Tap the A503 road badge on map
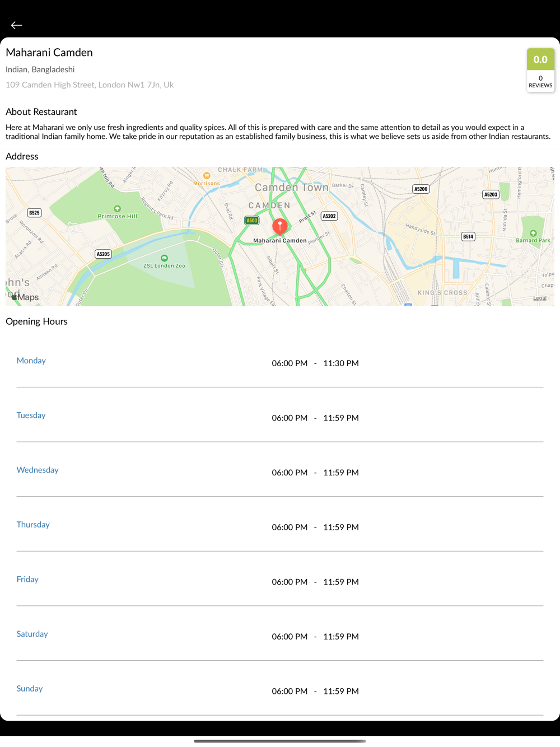The height and width of the screenshot is (747, 560). 252,221
